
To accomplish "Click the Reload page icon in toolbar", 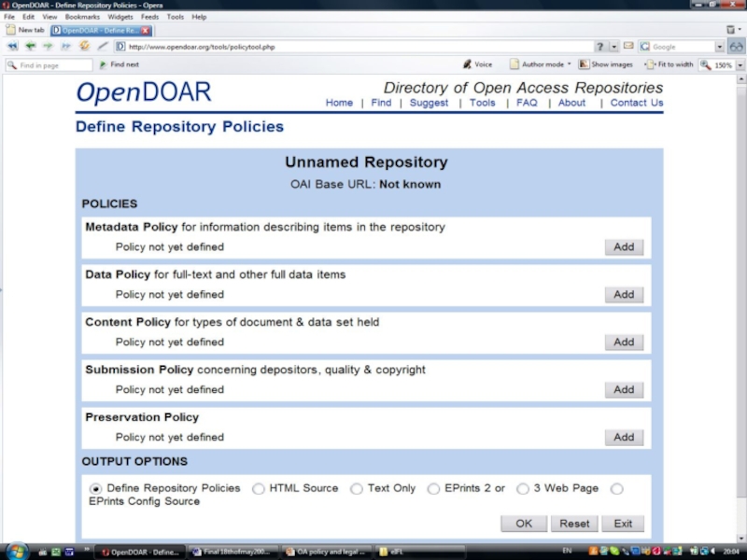I will tap(84, 46).
